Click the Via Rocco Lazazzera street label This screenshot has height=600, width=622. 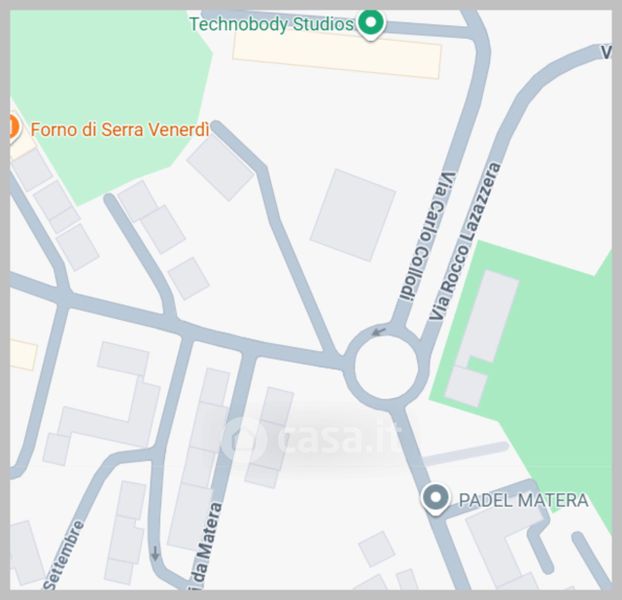465,241
